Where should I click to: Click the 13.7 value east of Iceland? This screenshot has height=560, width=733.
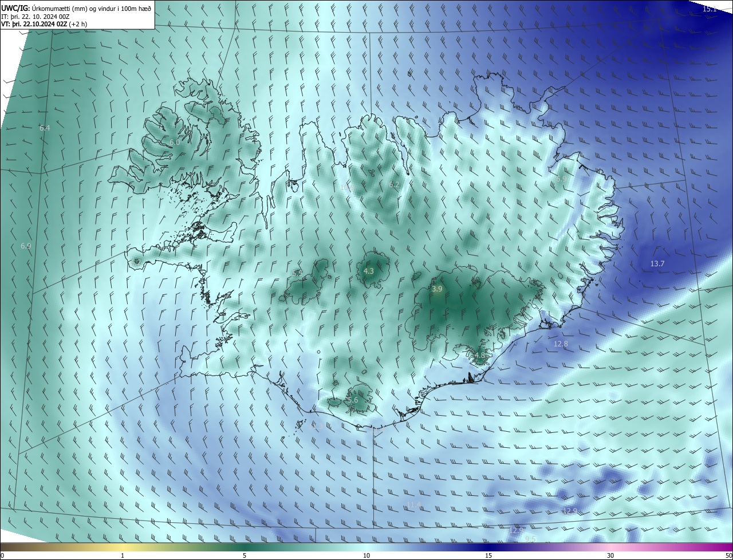click(x=657, y=264)
